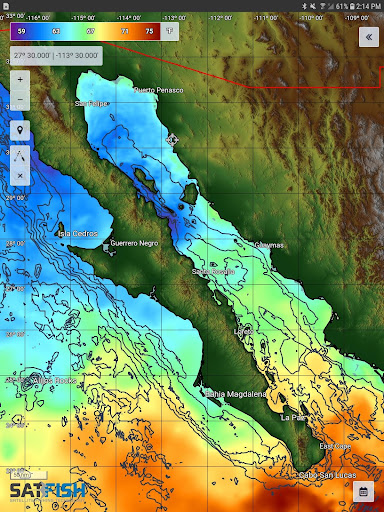Expand the side panel double-chevron button
The height and width of the screenshot is (512, 384).
tap(369, 37)
